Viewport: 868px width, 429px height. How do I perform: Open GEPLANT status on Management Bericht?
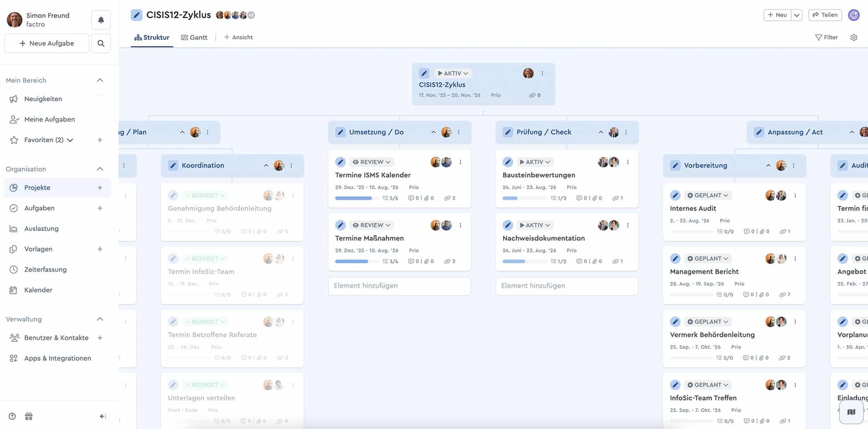[x=708, y=259]
